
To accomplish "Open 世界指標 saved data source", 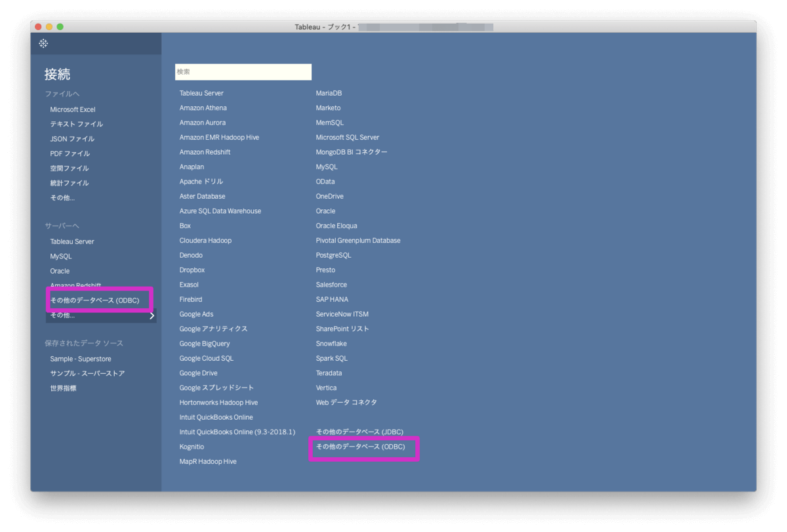I will point(63,388).
